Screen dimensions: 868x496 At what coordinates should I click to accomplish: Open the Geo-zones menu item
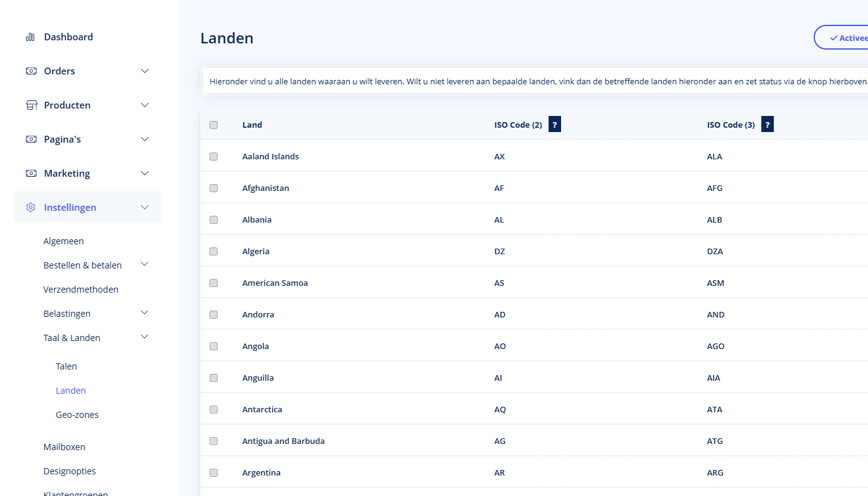point(77,414)
